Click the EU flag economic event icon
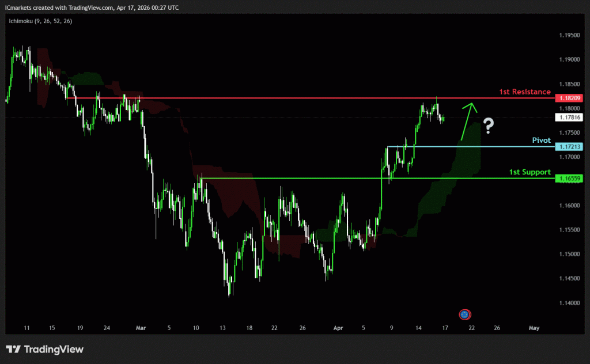The height and width of the screenshot is (364, 590). [x=465, y=314]
